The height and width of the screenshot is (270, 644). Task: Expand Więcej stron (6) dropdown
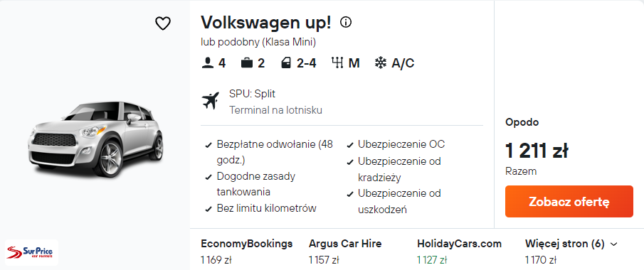click(571, 244)
